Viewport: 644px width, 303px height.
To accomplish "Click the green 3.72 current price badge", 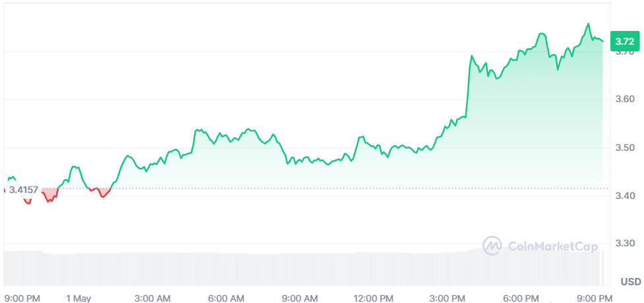I will 624,41.
